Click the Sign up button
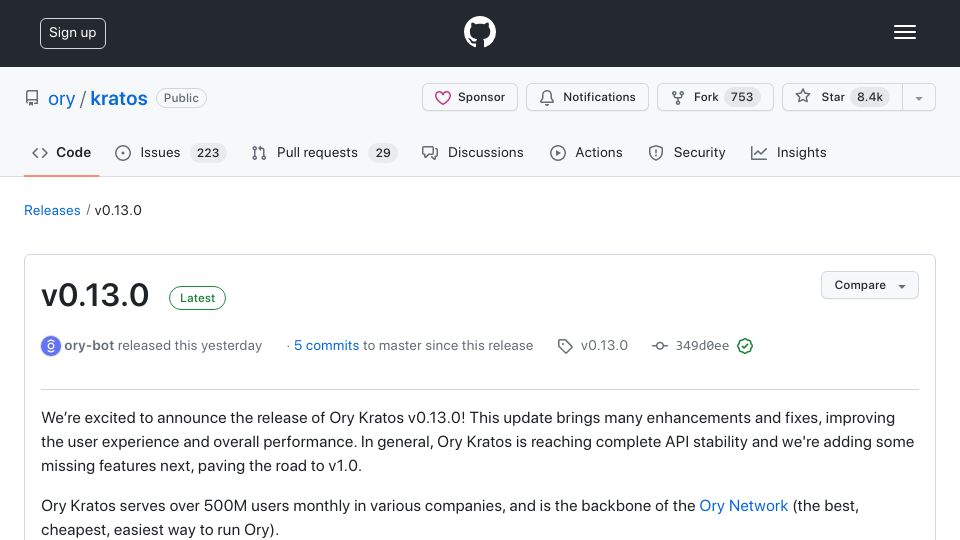Viewport: 960px width, 540px height. (x=73, y=33)
